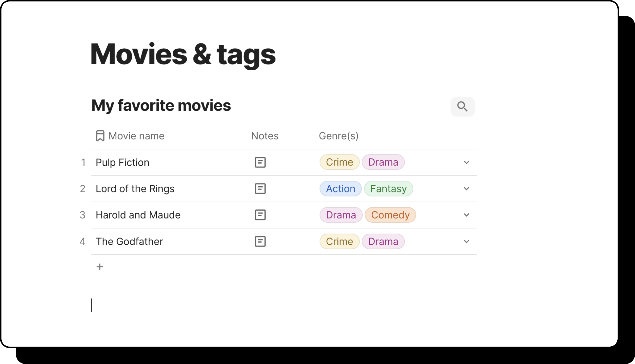Select the orange Comedy genre tag
The height and width of the screenshot is (364, 635).
[x=390, y=215]
